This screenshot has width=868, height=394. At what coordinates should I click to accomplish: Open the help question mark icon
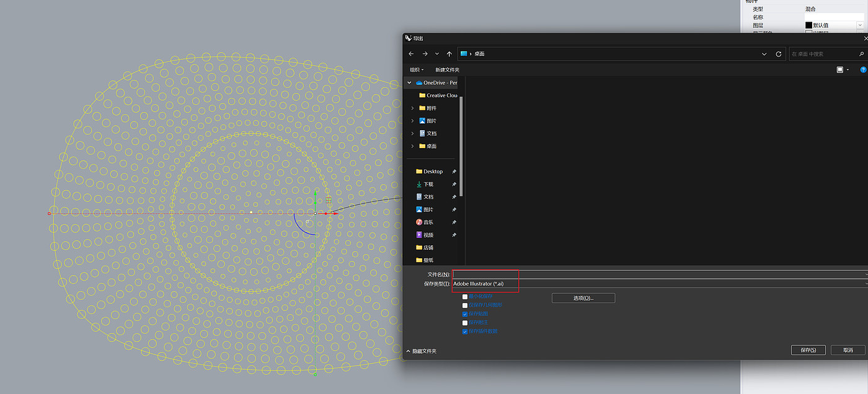[863, 70]
